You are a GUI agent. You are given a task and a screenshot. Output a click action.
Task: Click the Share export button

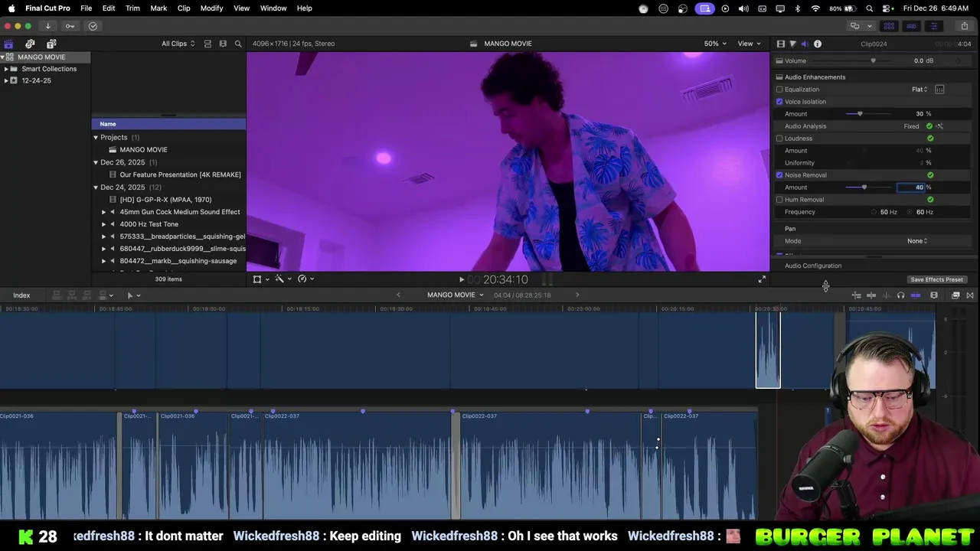pos(965,26)
